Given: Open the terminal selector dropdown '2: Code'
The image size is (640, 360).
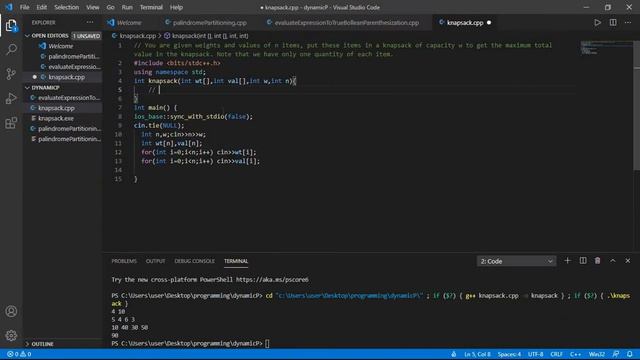Looking at the screenshot, I should coord(516,261).
